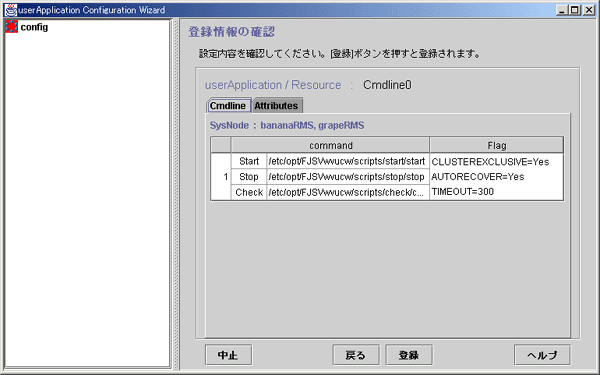Click the Flag column header
The height and width of the screenshot is (375, 600).
(497, 145)
